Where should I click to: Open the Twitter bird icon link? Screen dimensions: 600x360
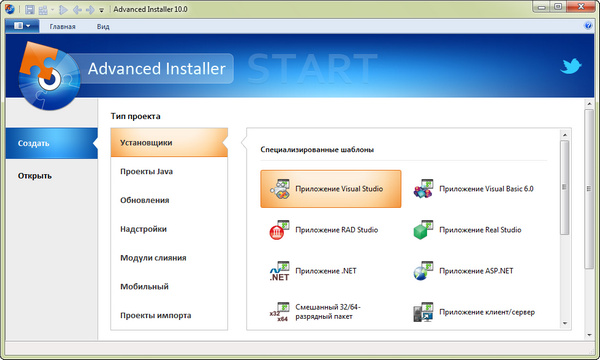(571, 66)
